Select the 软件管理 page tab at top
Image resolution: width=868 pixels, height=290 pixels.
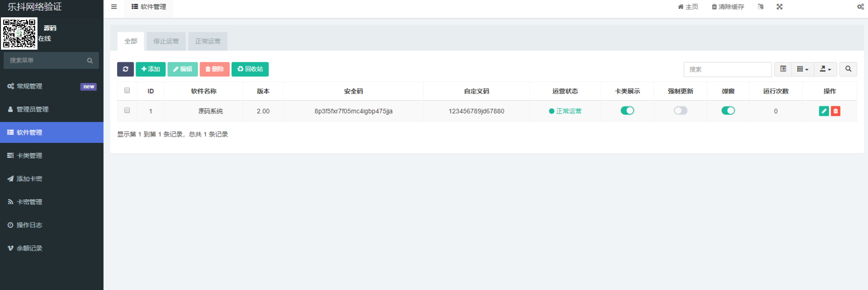pos(149,7)
